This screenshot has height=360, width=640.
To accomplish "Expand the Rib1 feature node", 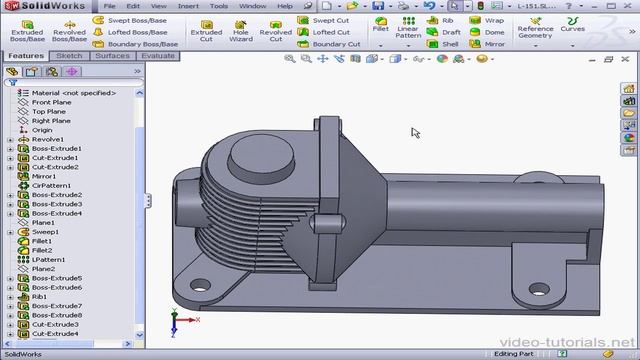I will [10, 297].
